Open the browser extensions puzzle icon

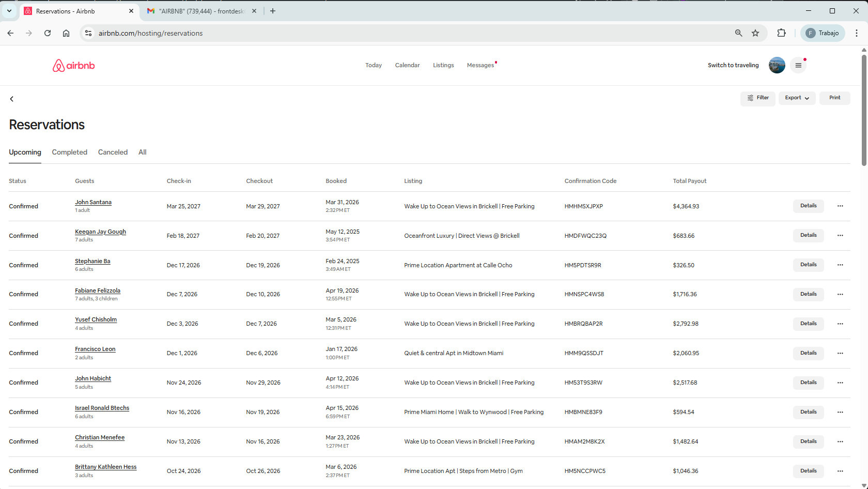(x=781, y=33)
